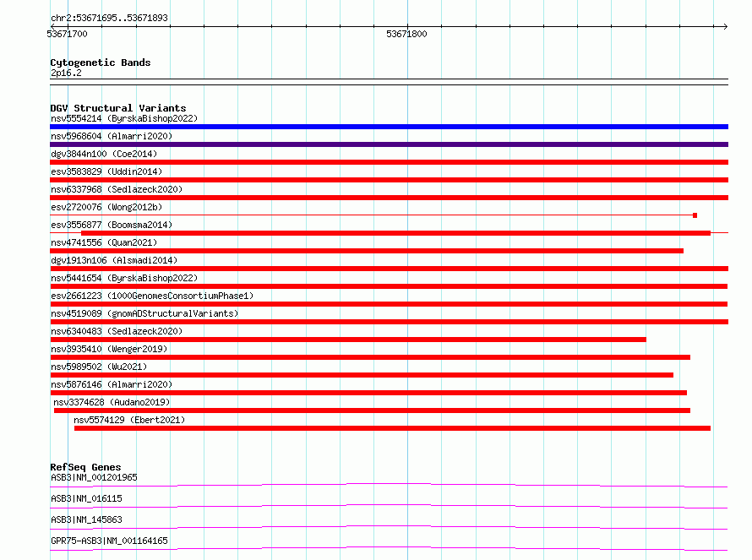This screenshot has width=752, height=560.
Task: Open ASB3|NM_145863 transcript
Action: (86, 519)
